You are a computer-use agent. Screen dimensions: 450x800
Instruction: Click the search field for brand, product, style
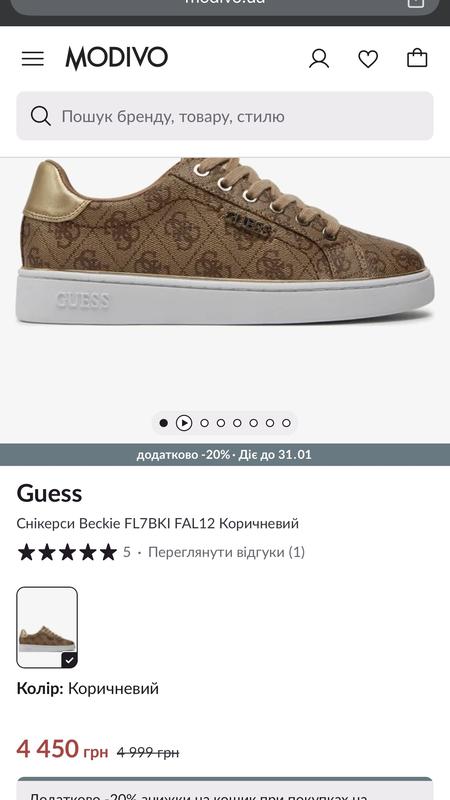(225, 116)
